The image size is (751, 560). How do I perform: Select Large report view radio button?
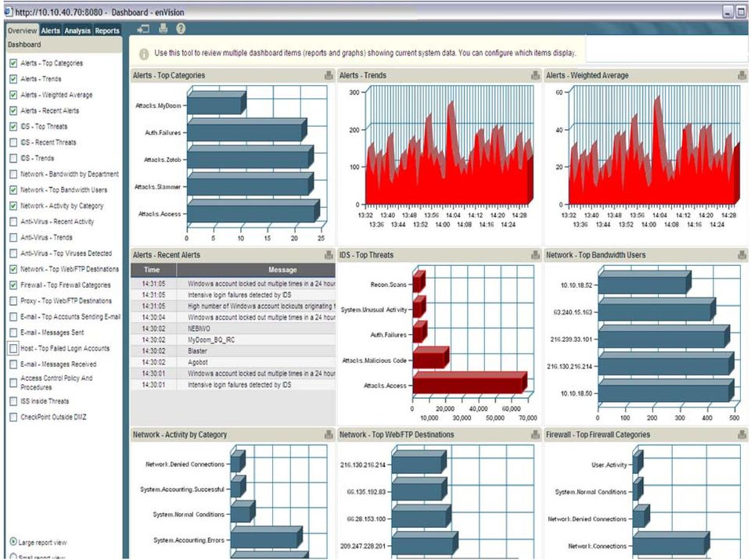tap(13, 542)
